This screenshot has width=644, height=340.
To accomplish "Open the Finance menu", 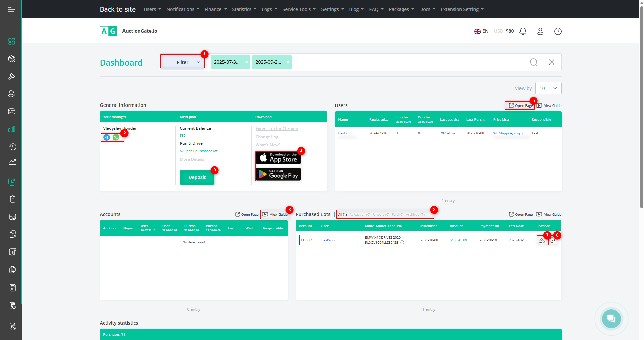I will point(215,9).
